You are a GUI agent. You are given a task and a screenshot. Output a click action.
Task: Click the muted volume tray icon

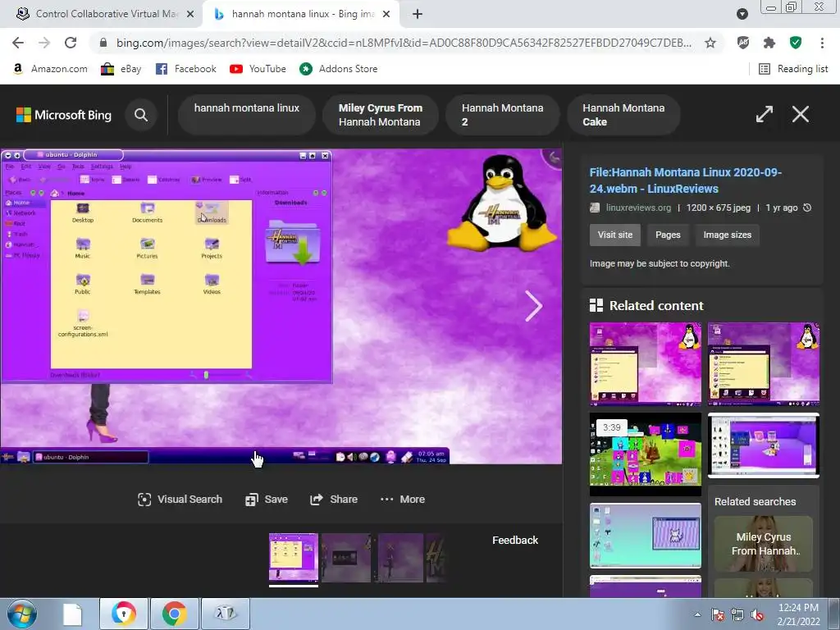coord(757,614)
